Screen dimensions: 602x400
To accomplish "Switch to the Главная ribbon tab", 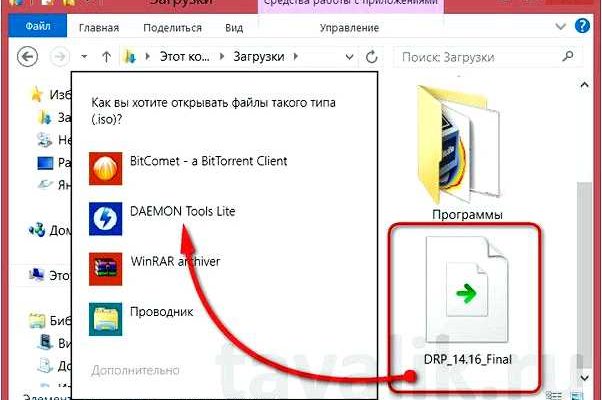I will (99, 28).
